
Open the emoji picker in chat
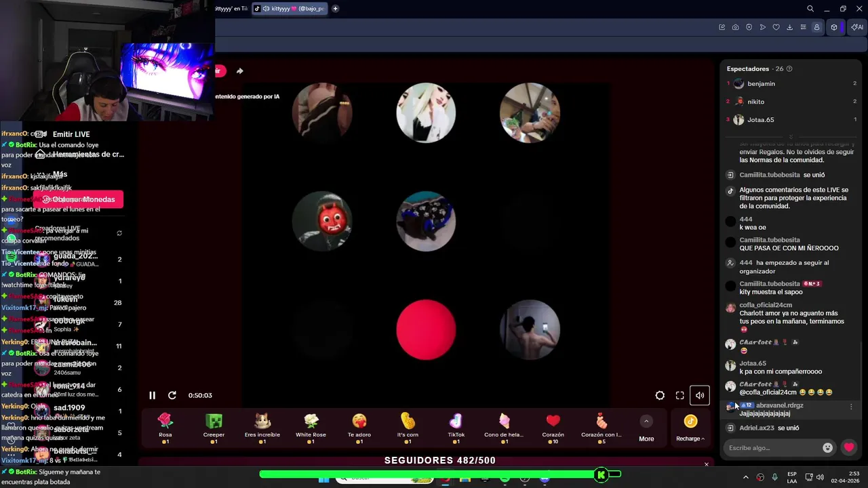pyautogui.click(x=827, y=447)
